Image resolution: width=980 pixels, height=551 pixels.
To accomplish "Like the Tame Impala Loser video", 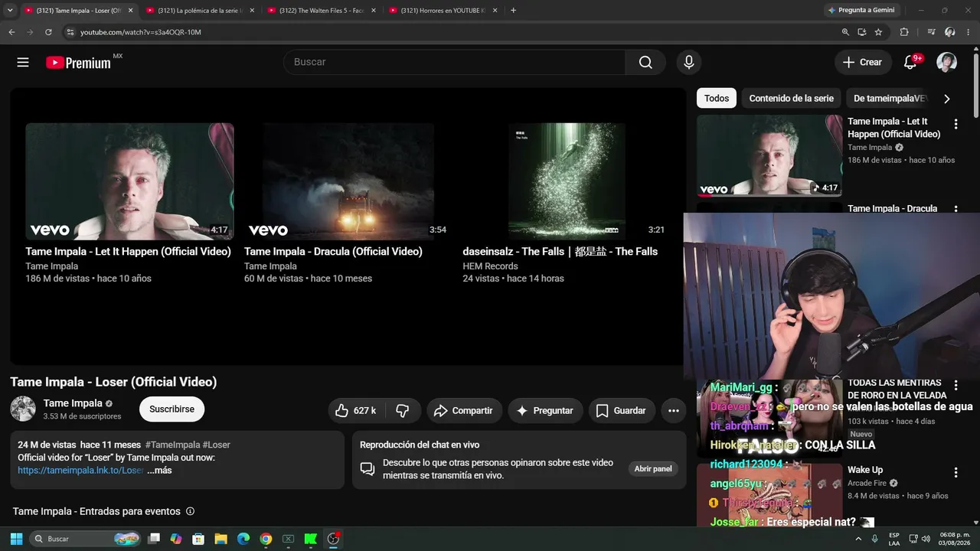I will click(357, 411).
